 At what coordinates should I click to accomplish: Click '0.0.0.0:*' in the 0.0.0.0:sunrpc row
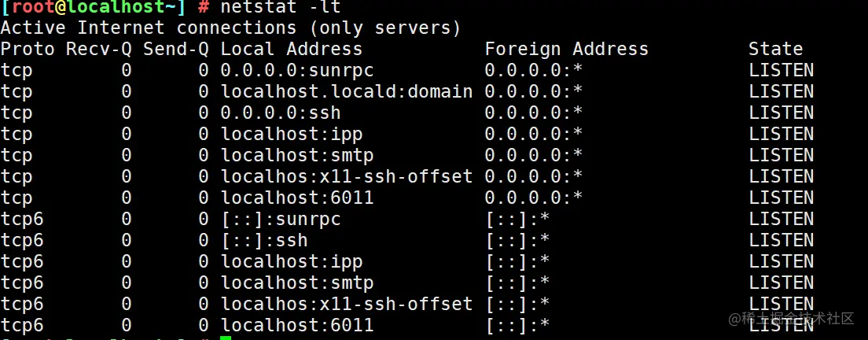point(534,70)
